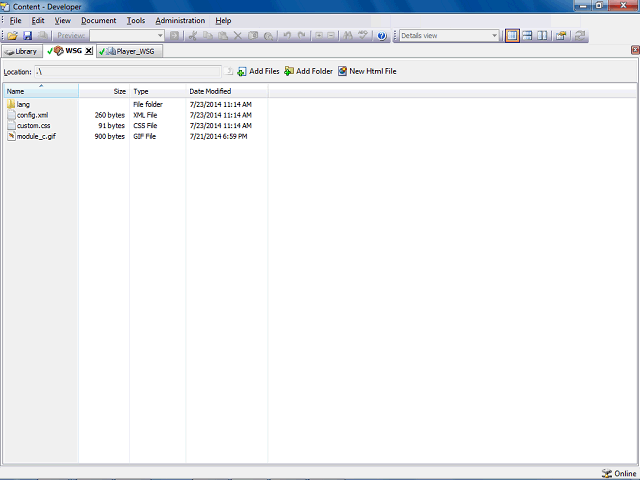
Task: Select the custom.css file
Action: 33,126
